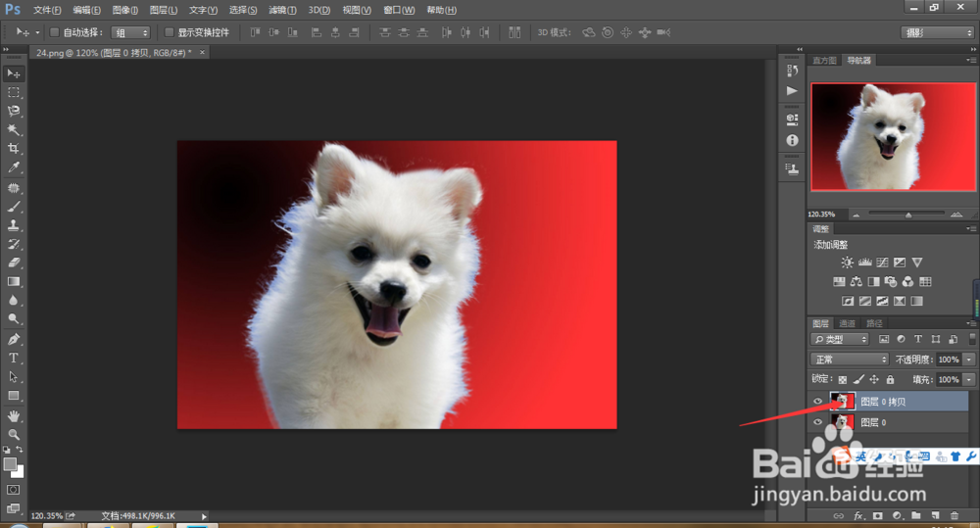Click the create new layer icon
980x528 pixels.
(935, 515)
